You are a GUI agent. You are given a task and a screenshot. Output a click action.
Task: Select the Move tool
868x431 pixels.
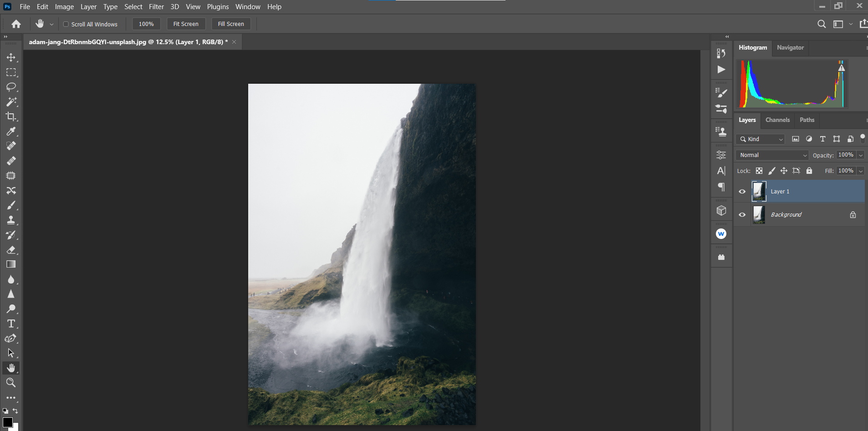click(x=11, y=57)
